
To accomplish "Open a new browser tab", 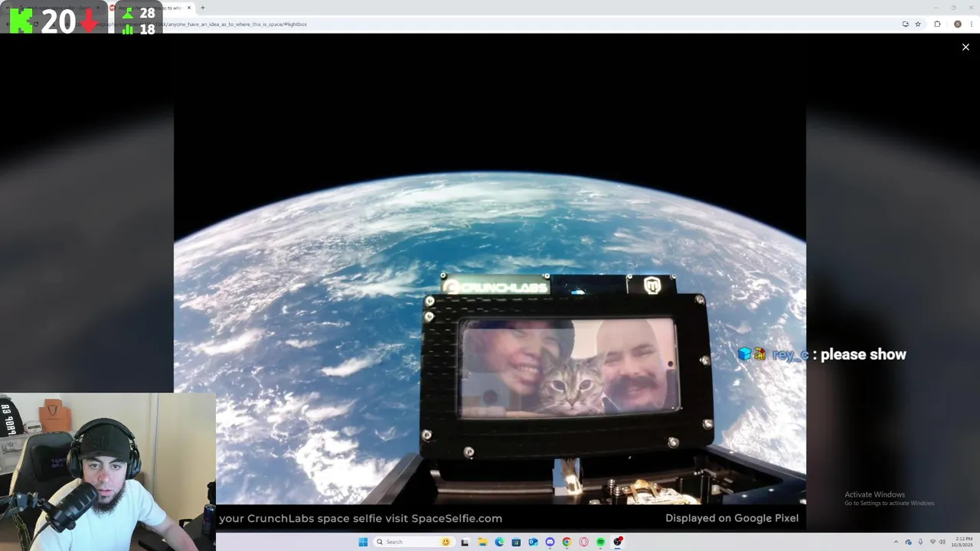I will coord(202,8).
